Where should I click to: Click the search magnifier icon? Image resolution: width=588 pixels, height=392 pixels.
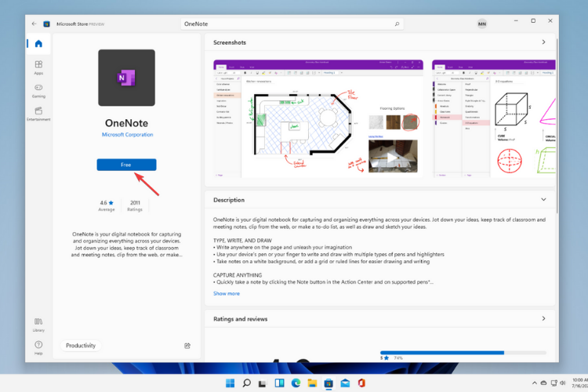(x=397, y=24)
